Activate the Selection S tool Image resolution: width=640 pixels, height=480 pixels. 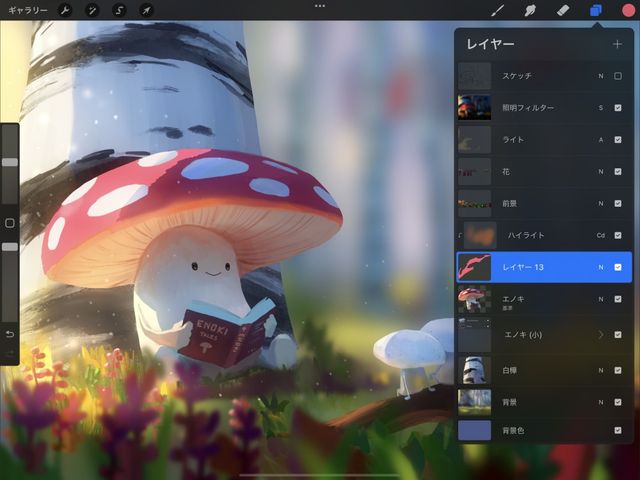click(119, 10)
